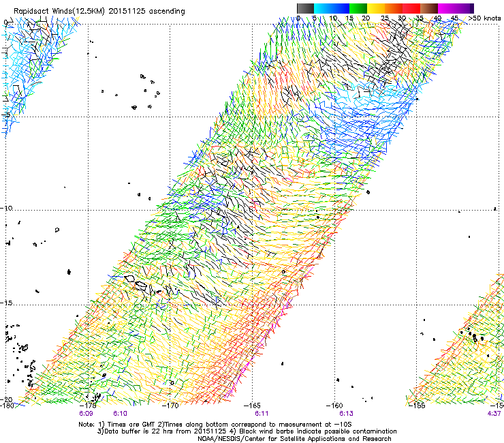The height and width of the screenshot is (443, 504).
Task: Click the '-15' latitude label on left axis
Action: pyautogui.click(x=6, y=303)
